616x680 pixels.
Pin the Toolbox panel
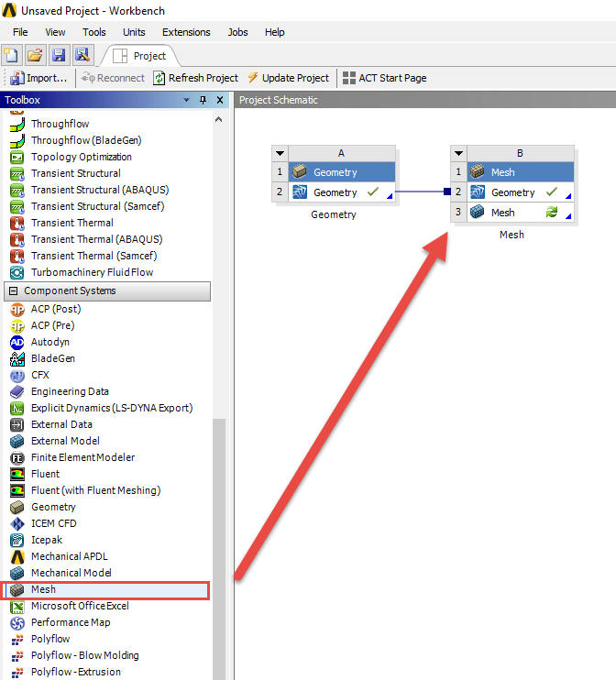tap(203, 100)
